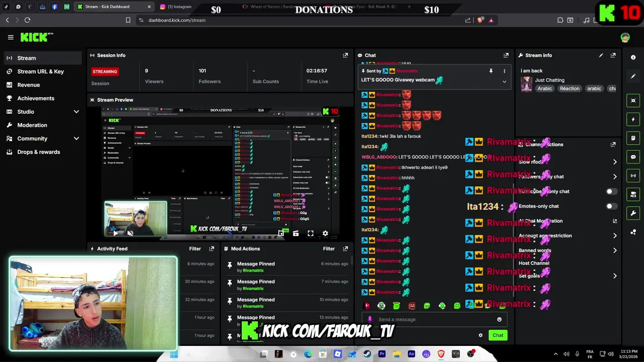The height and width of the screenshot is (362, 644).
Task: Click the Arabic stream tag
Action: (x=544, y=88)
